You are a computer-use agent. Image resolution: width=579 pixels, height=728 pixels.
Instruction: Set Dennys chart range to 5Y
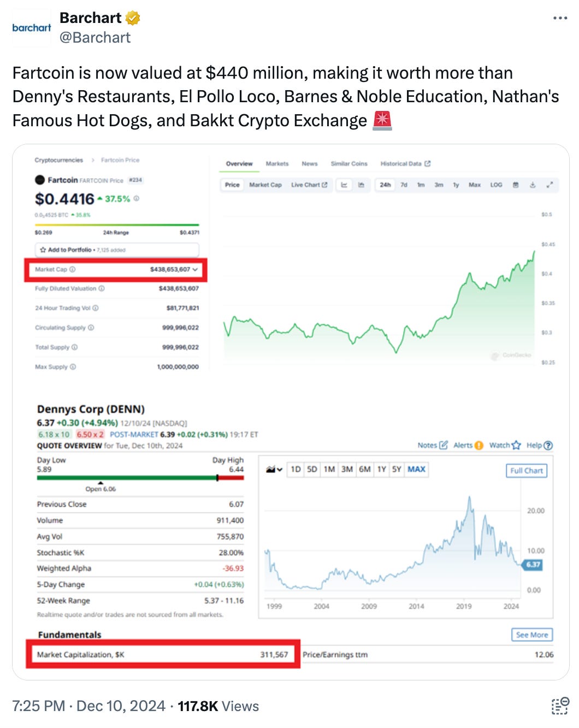pos(397,469)
